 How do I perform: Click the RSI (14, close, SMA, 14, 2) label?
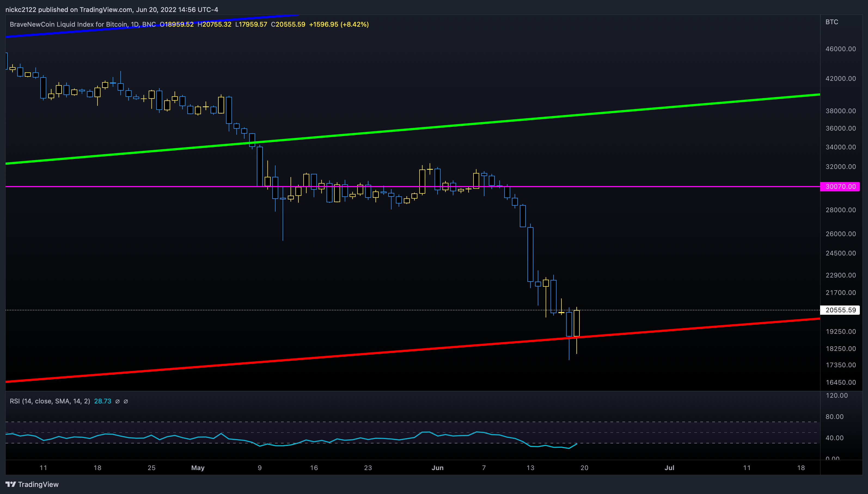coord(50,402)
